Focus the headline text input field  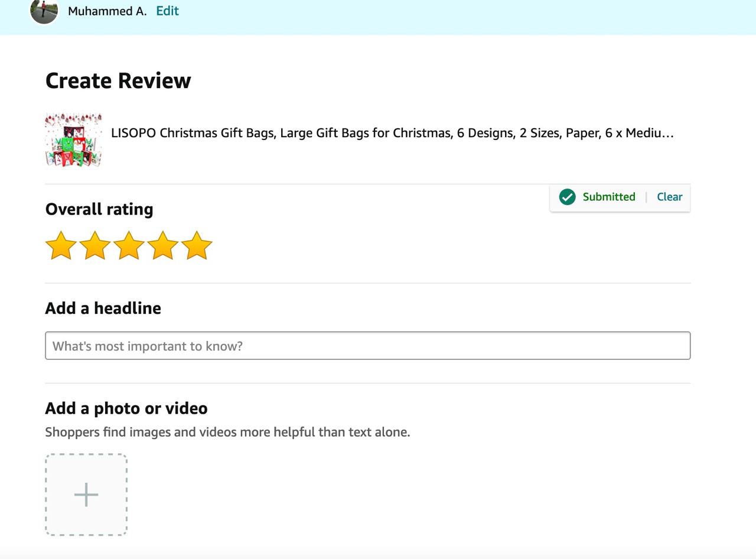click(367, 346)
